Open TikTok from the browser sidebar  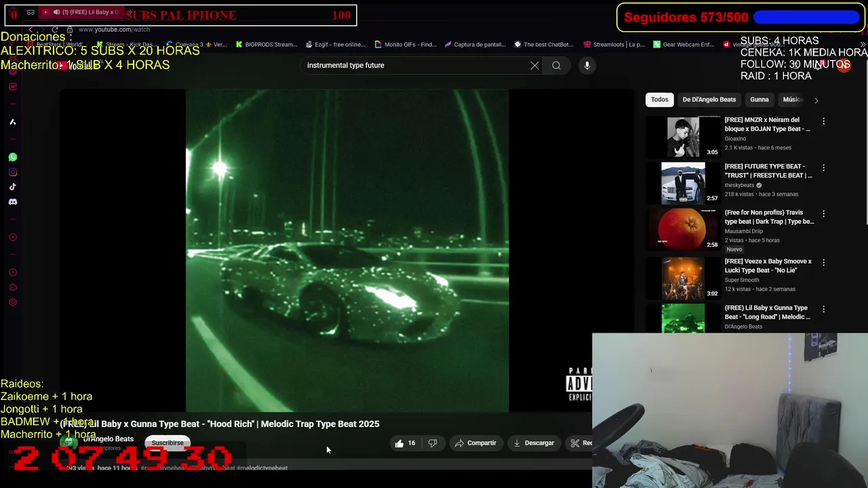coord(12,187)
